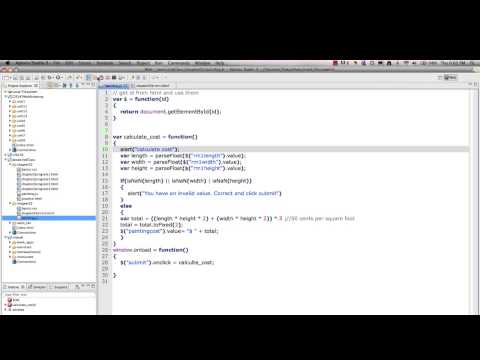Click the black Stop square toolbar icon
480x360 pixels.
pos(114,77)
